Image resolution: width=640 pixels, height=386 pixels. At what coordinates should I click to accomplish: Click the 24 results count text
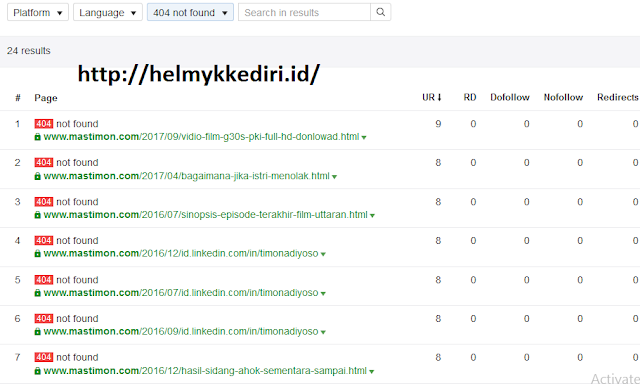coord(29,51)
